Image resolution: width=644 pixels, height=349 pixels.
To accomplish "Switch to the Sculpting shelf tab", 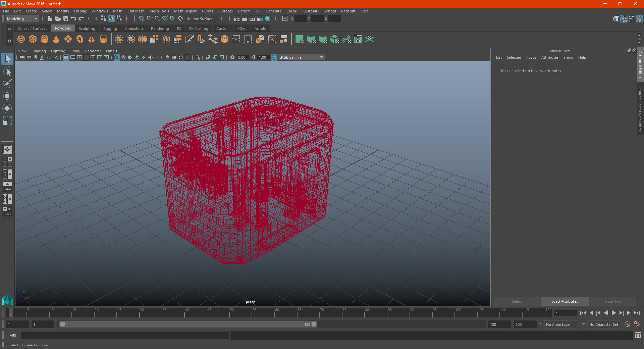I will [x=87, y=29].
